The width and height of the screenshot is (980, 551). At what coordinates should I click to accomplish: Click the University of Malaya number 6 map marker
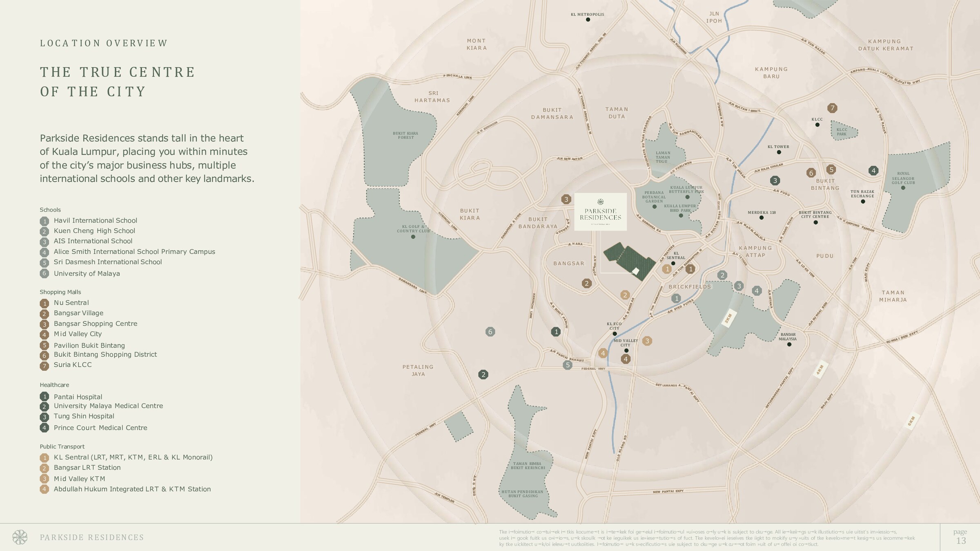[x=490, y=332]
